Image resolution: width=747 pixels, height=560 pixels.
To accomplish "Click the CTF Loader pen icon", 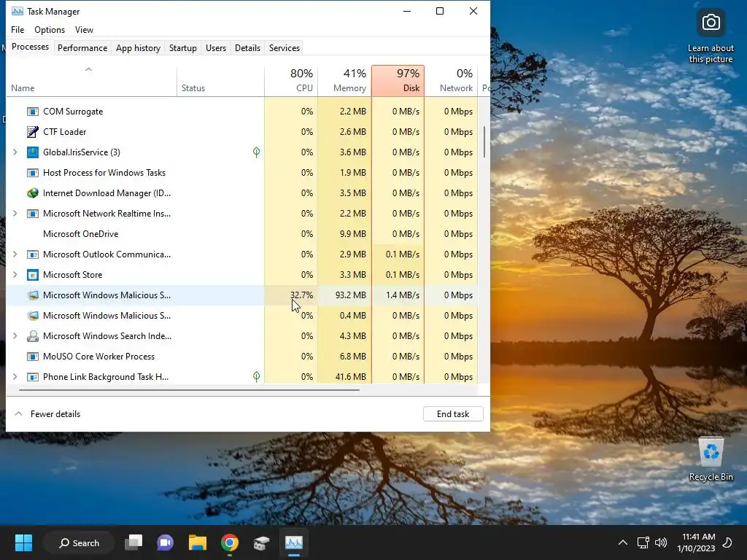I will pyautogui.click(x=32, y=132).
